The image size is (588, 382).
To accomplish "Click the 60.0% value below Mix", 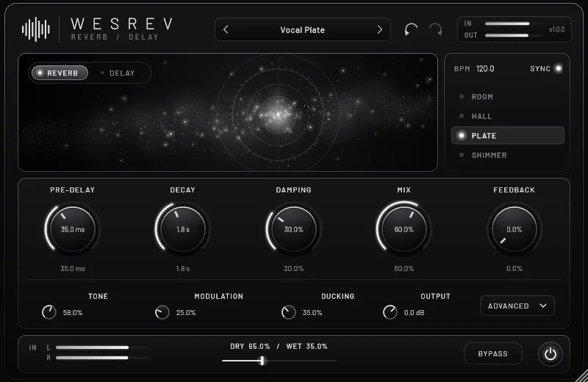I will coord(404,268).
